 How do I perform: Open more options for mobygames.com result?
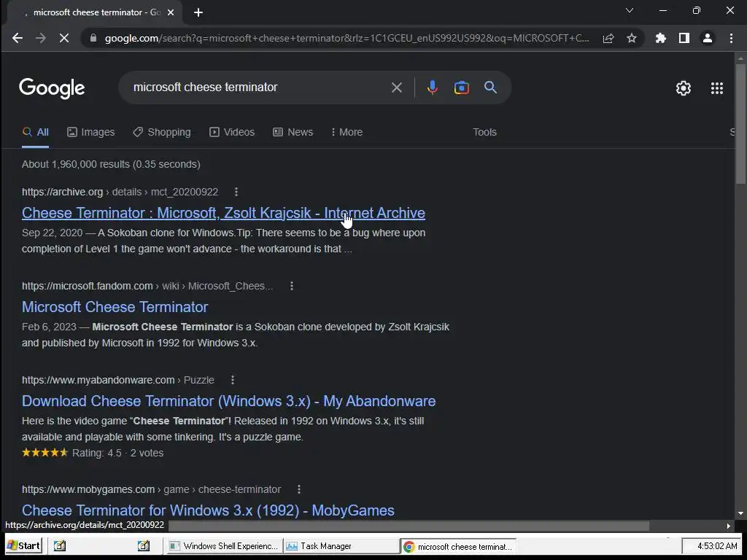tap(298, 489)
